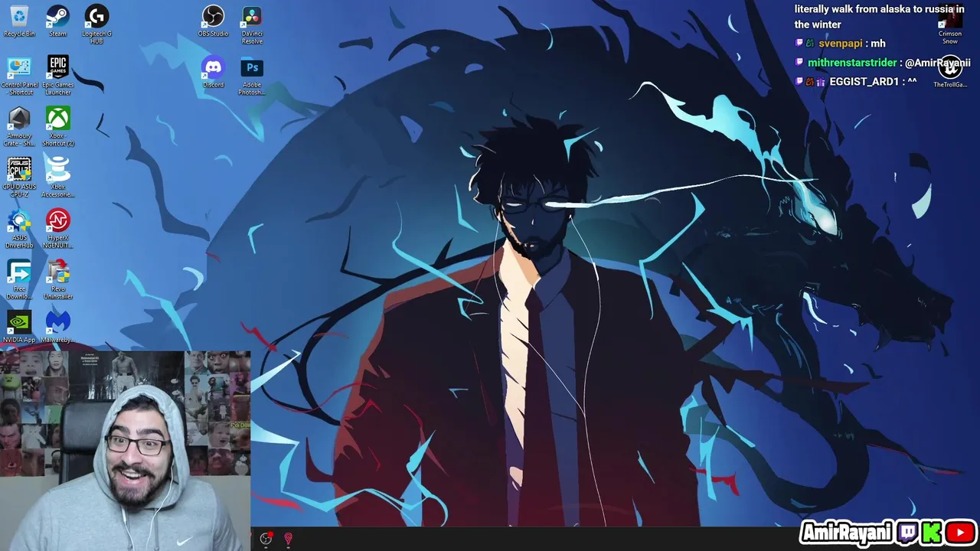Open Xbox Accessories desktop icon
The image size is (980, 551).
[x=57, y=178]
